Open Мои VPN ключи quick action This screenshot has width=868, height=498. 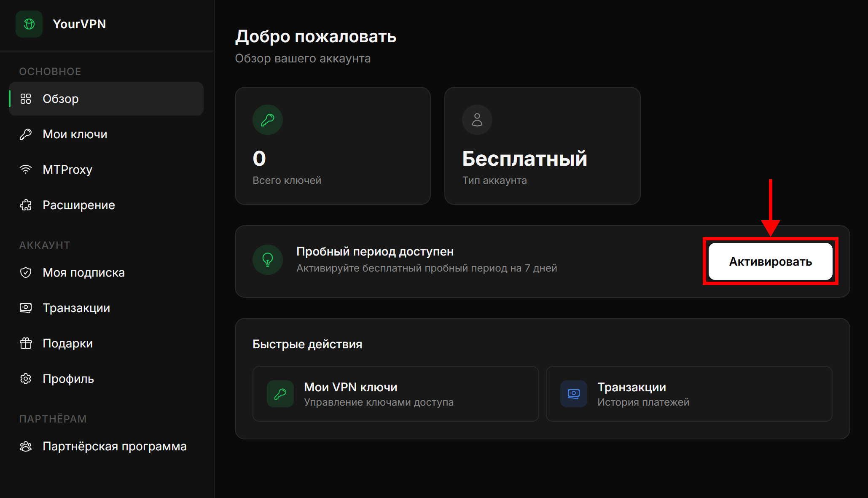395,394
